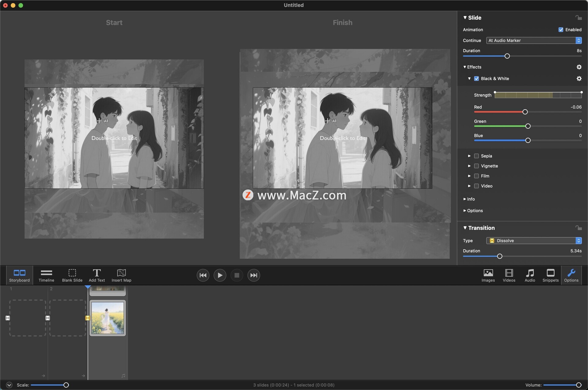Collapse the Effects subsection

465,67
